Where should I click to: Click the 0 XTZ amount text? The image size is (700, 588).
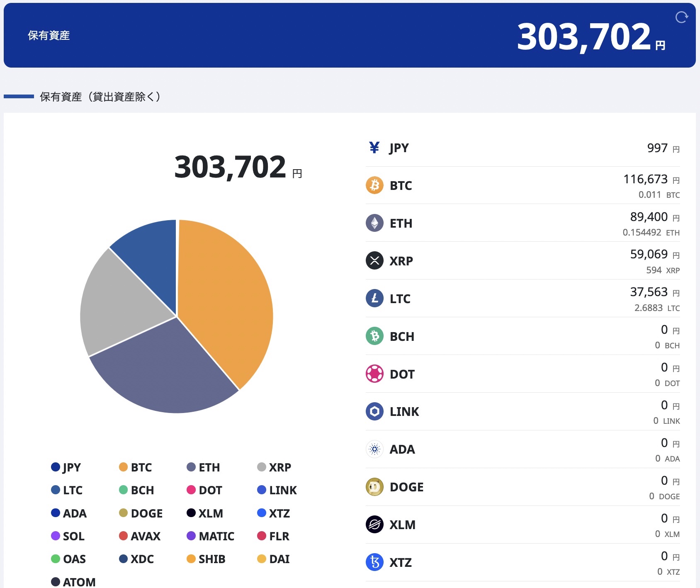coord(668,572)
